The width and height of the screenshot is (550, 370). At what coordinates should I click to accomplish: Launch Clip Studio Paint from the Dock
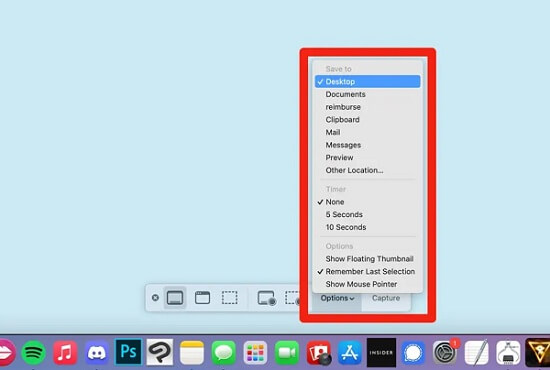tap(160, 352)
